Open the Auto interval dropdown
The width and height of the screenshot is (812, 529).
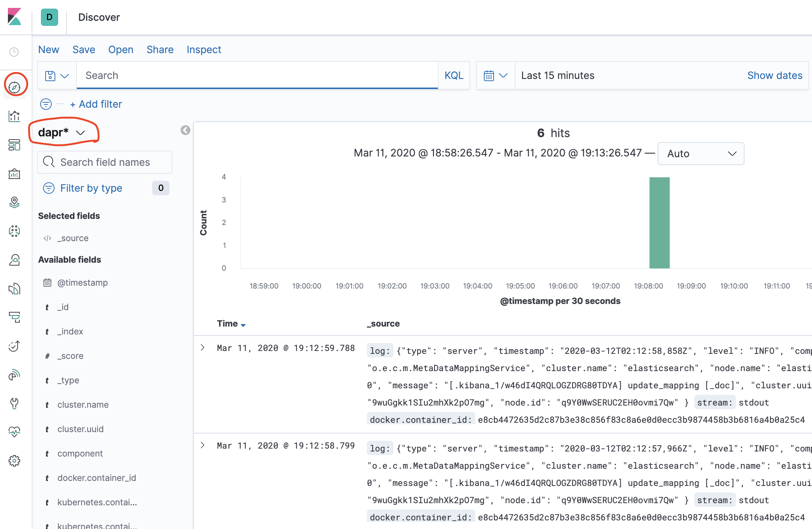(701, 154)
